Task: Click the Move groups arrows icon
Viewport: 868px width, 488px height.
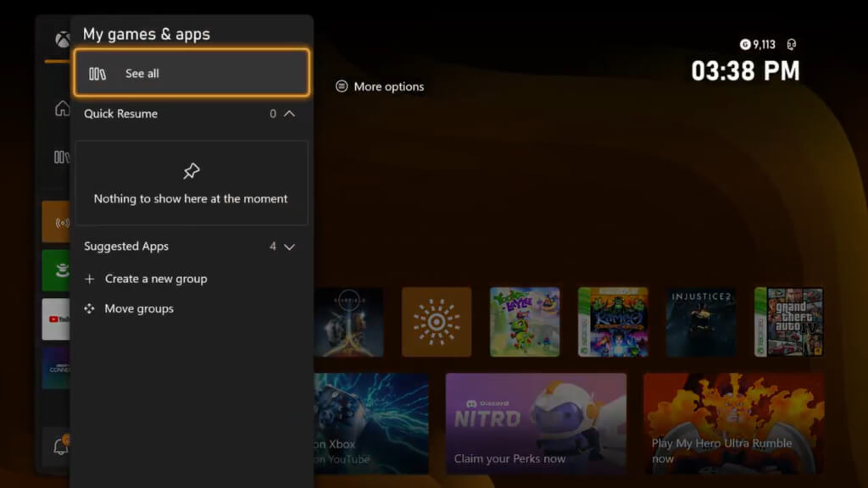Action: tap(90, 309)
